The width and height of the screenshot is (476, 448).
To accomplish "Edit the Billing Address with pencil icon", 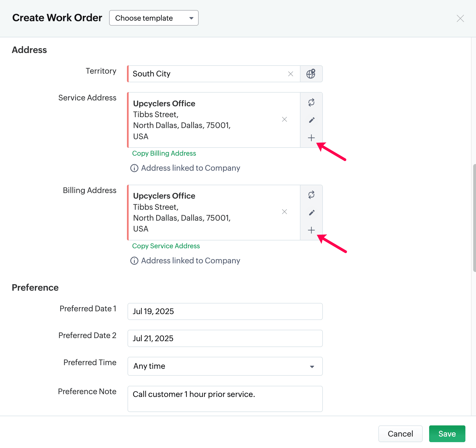I will tap(311, 213).
